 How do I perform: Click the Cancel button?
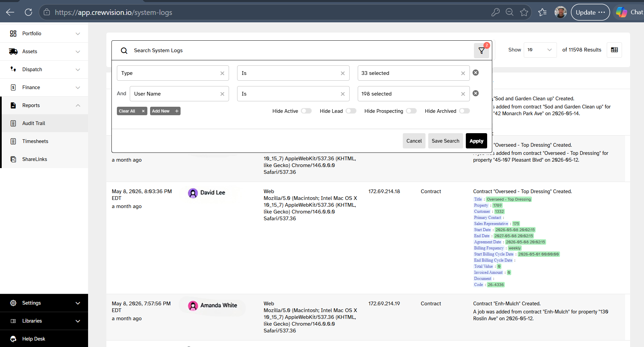(414, 141)
